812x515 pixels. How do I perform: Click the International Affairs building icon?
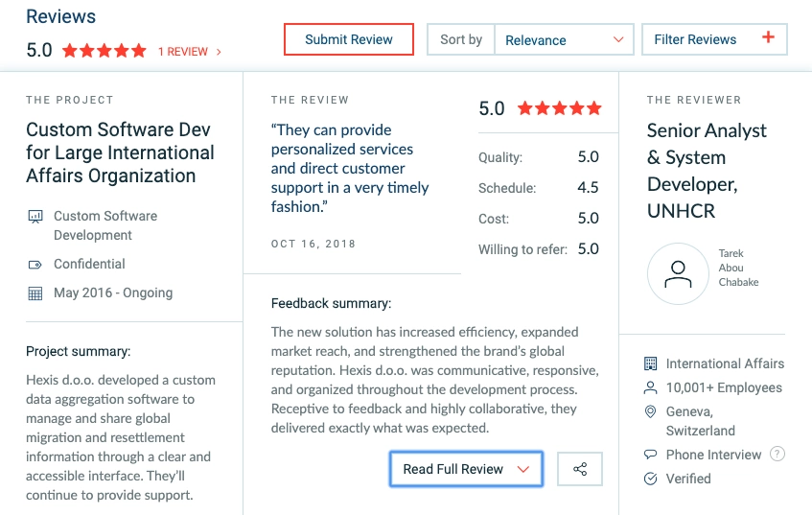pos(651,363)
